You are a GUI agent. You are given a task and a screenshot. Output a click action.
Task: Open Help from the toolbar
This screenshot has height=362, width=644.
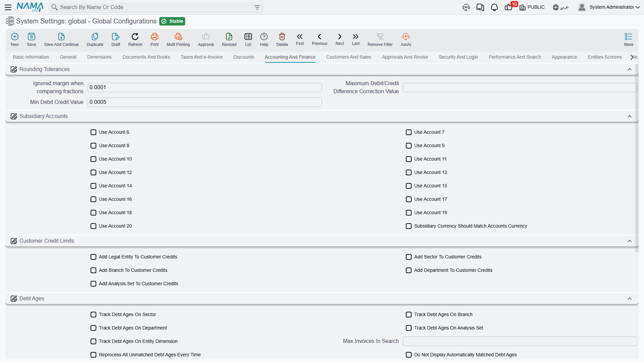tap(264, 37)
